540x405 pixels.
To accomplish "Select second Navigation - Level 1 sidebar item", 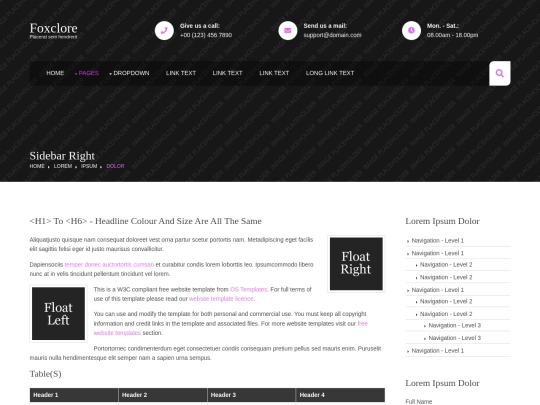I will click(x=438, y=253).
